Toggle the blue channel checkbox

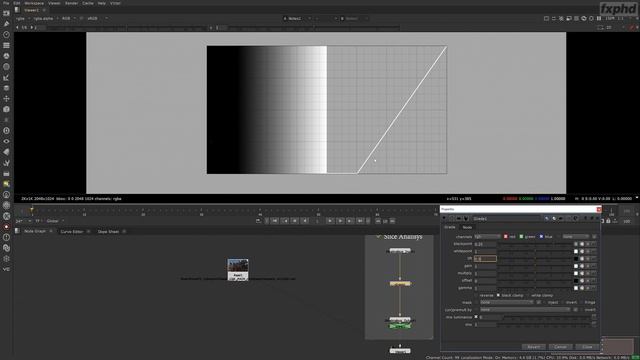tap(541, 237)
